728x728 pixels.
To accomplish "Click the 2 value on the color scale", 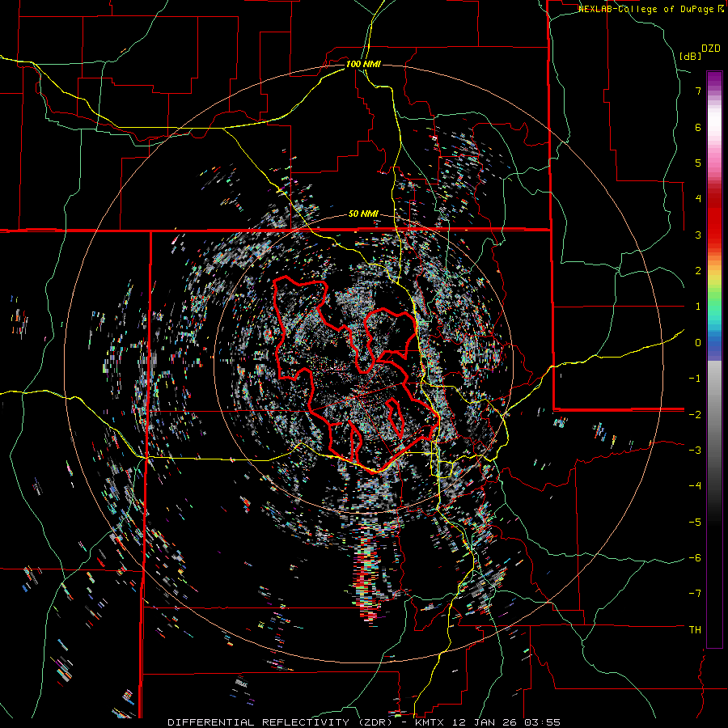I will pyautogui.click(x=698, y=271).
